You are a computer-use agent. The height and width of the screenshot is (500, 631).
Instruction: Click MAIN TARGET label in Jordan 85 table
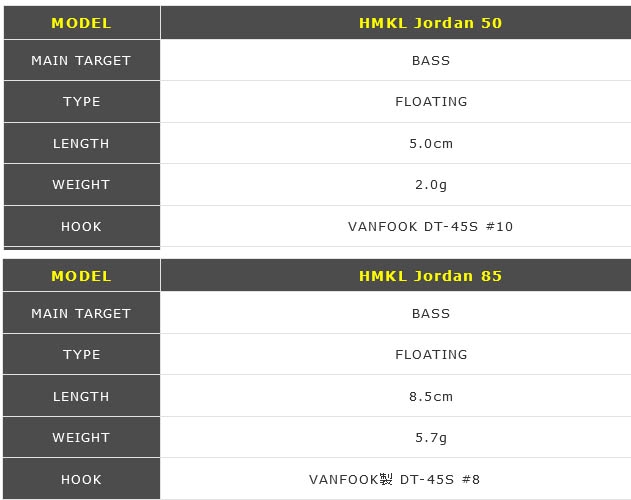pos(81,313)
